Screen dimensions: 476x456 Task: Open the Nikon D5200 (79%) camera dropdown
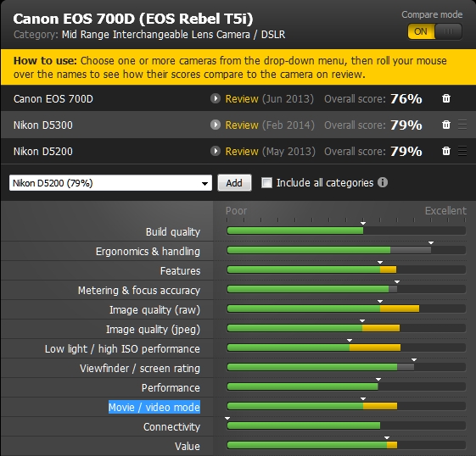(x=110, y=183)
